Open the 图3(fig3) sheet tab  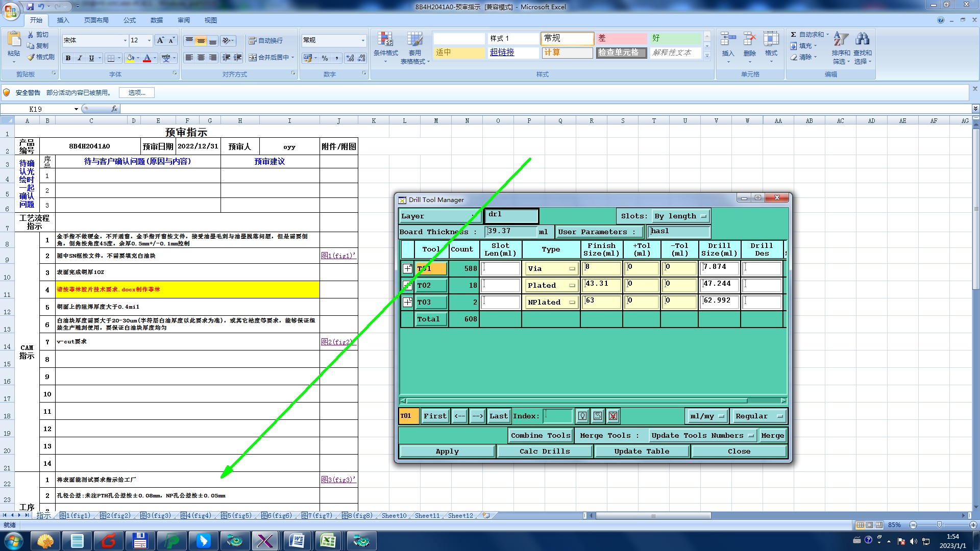[x=156, y=516]
